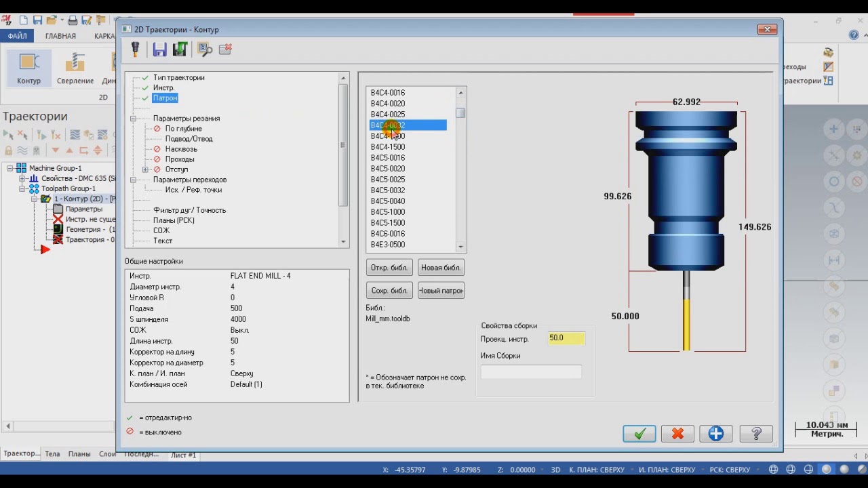Screen dimensions: 868x488
Task: Select the Фильтр дуг/ Точность tree item
Action: (190, 210)
